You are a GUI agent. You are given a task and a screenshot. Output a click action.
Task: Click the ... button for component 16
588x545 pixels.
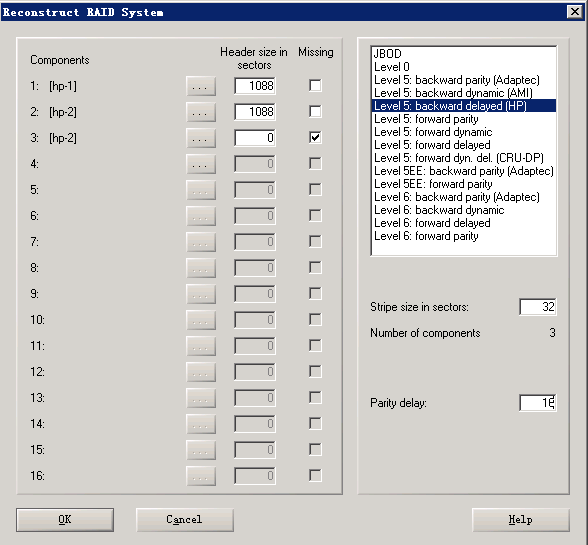[x=201, y=476]
